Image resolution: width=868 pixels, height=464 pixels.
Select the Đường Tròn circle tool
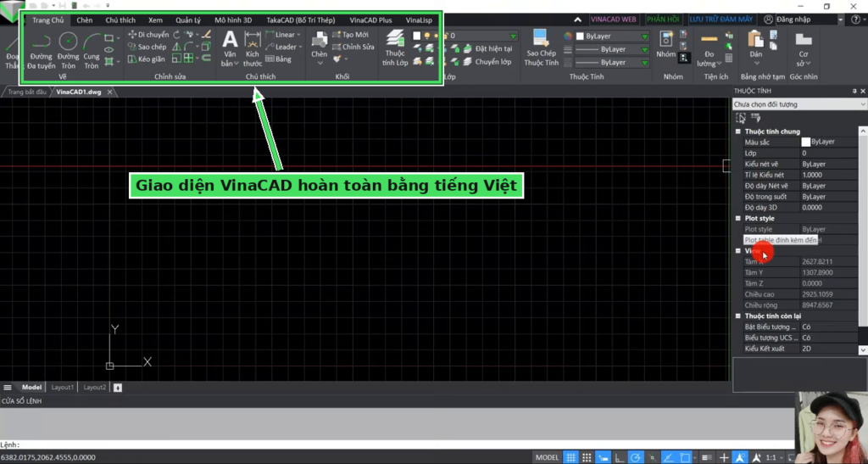pos(68,51)
